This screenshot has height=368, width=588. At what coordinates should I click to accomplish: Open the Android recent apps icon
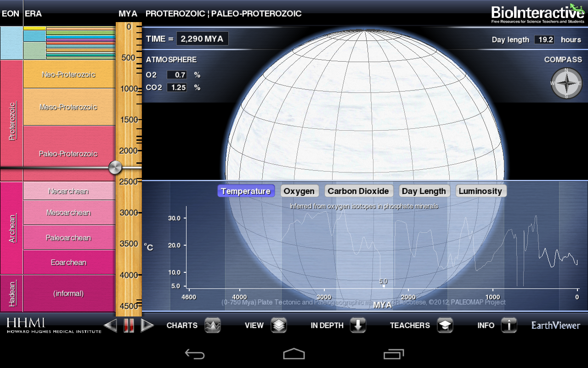point(393,353)
